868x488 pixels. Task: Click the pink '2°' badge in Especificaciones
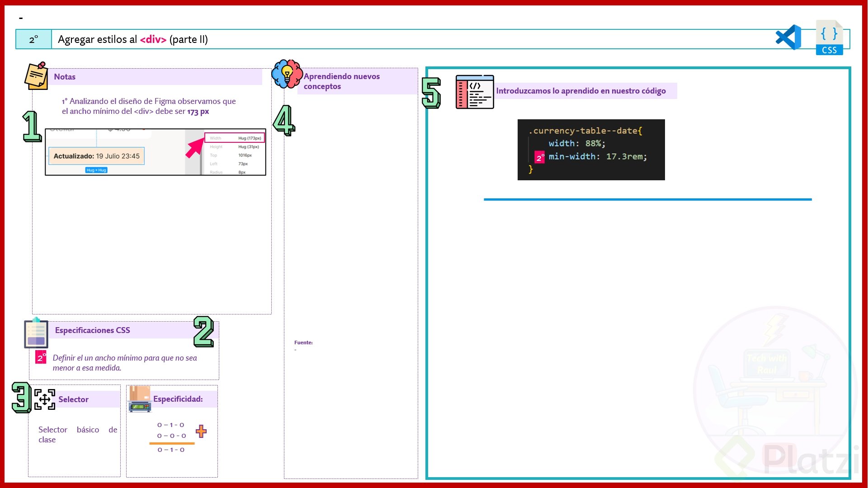[x=41, y=357]
